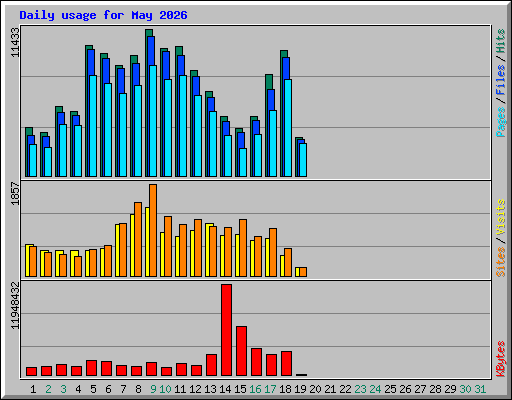Screen dimensions: 512x400
Task: Click day 29 on the x-axis
Action: click(450, 389)
